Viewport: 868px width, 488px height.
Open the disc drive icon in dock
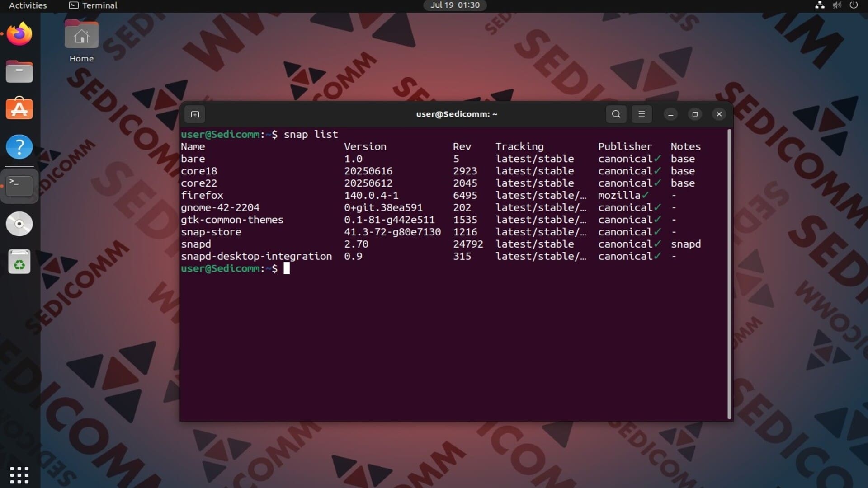[19, 224]
